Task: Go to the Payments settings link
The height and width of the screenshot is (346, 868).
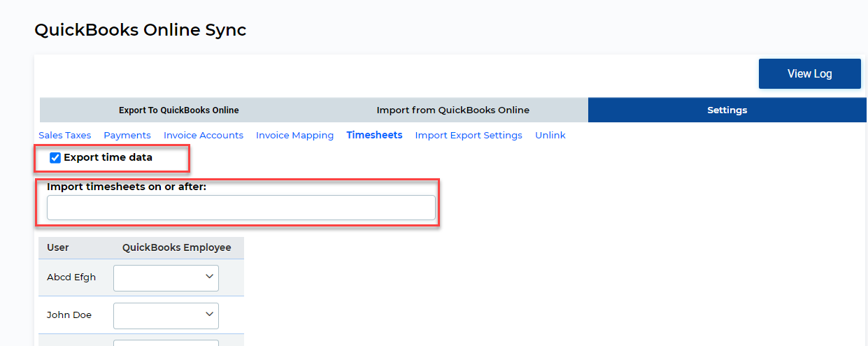Action: (127, 136)
